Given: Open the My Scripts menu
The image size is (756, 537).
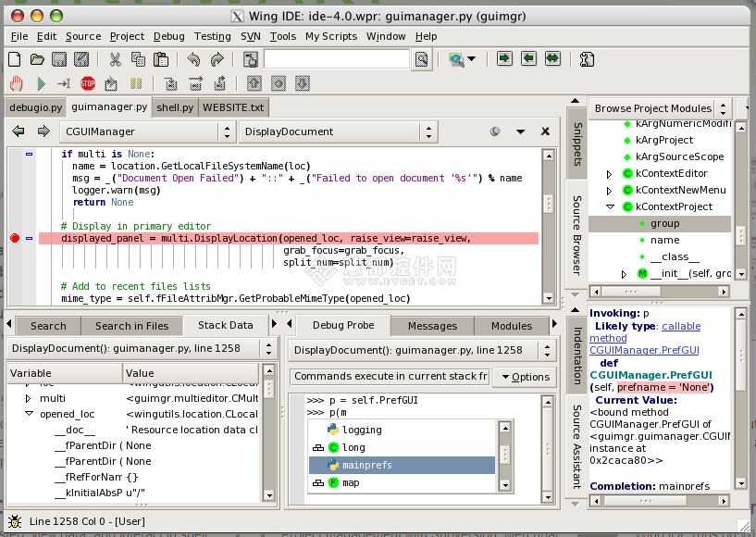Looking at the screenshot, I should coord(331,36).
